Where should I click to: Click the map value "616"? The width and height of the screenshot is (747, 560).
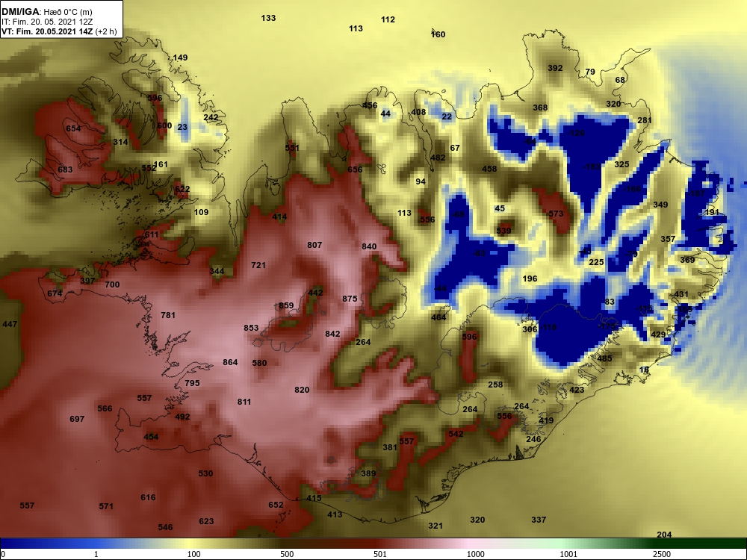tap(148, 497)
